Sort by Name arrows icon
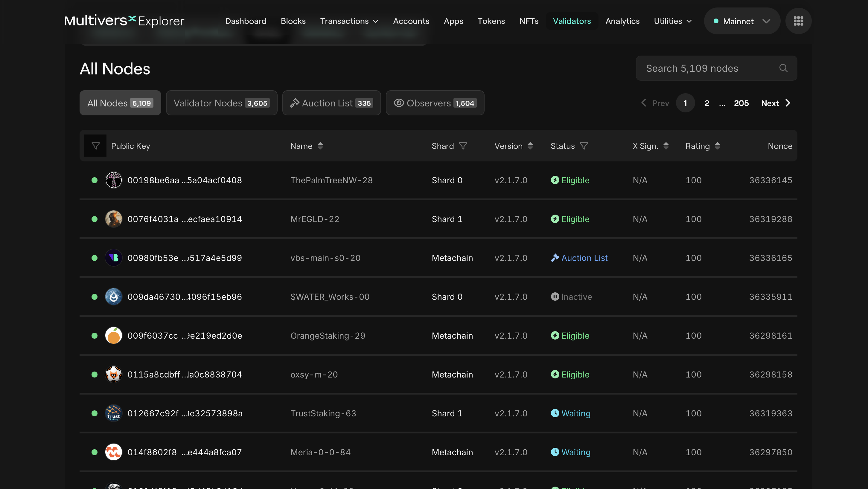 pos(320,146)
